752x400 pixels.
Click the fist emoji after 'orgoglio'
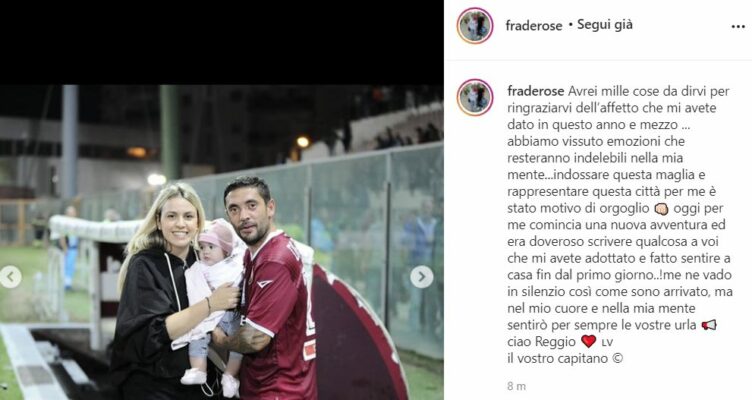click(661, 209)
